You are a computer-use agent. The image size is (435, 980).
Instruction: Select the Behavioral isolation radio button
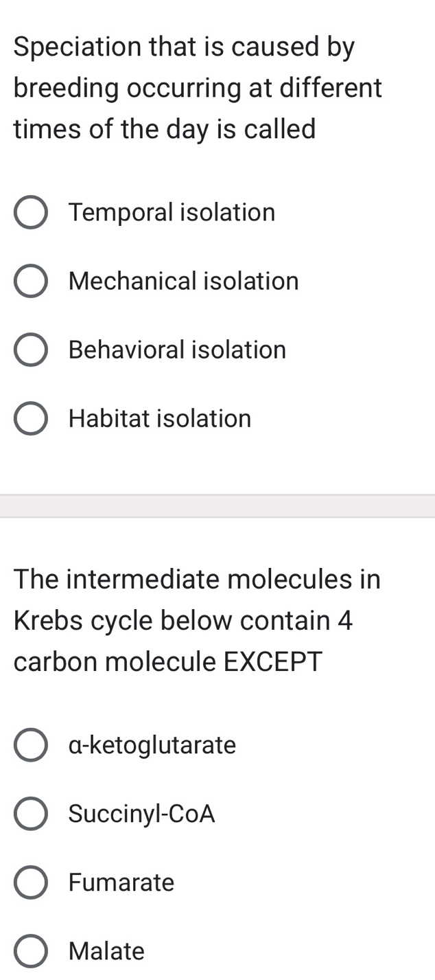click(x=30, y=350)
